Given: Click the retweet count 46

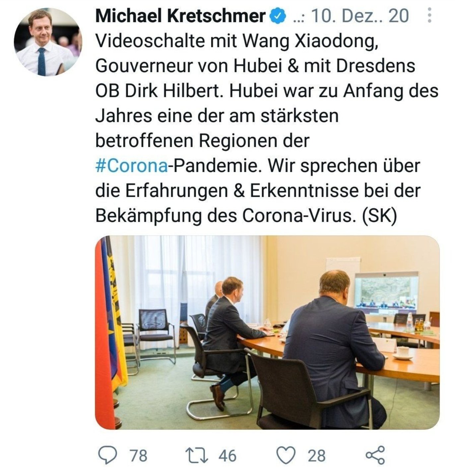Looking at the screenshot, I should (x=227, y=455).
